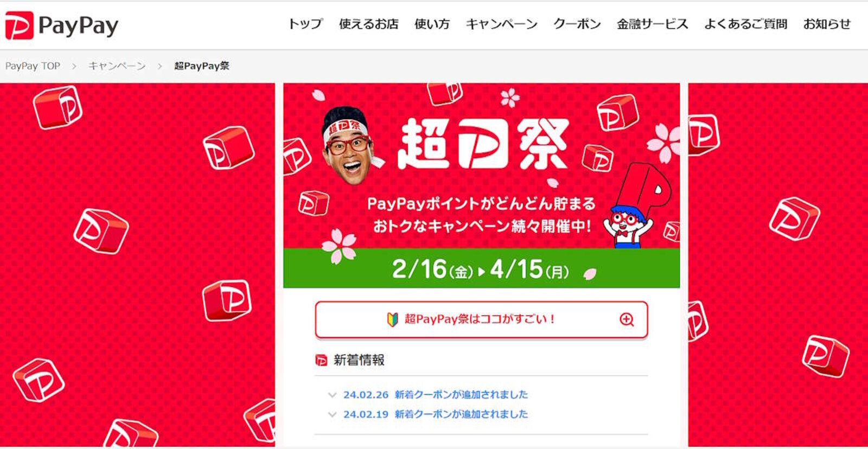Open 金融サービス in the navigation bar
Image resolution: width=868 pixels, height=449 pixels.
click(x=652, y=24)
